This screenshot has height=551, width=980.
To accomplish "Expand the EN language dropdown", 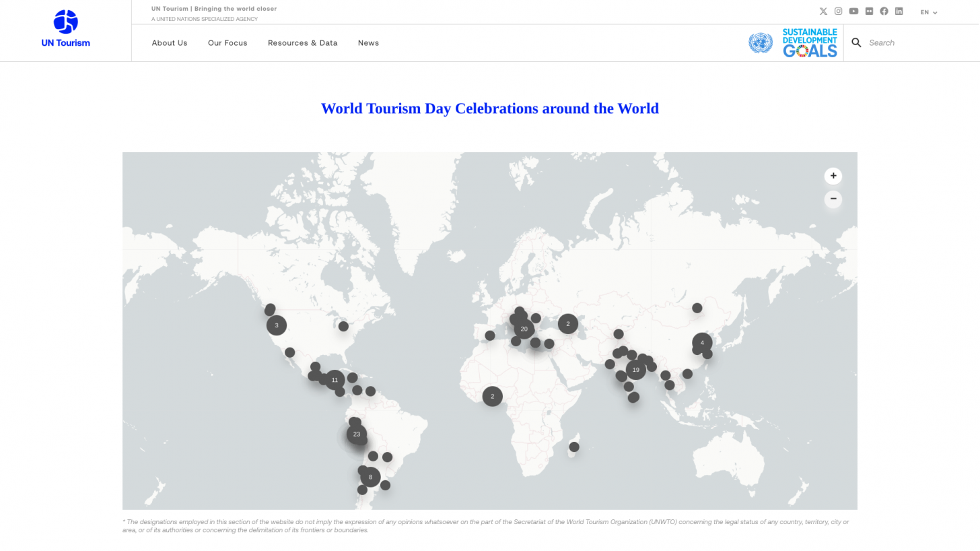I will pos(928,12).
